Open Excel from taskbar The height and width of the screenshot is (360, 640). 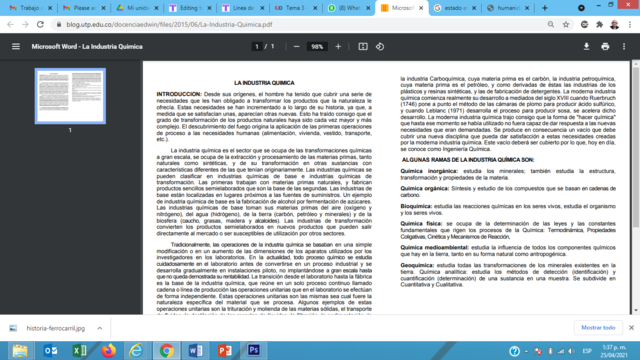(80, 351)
